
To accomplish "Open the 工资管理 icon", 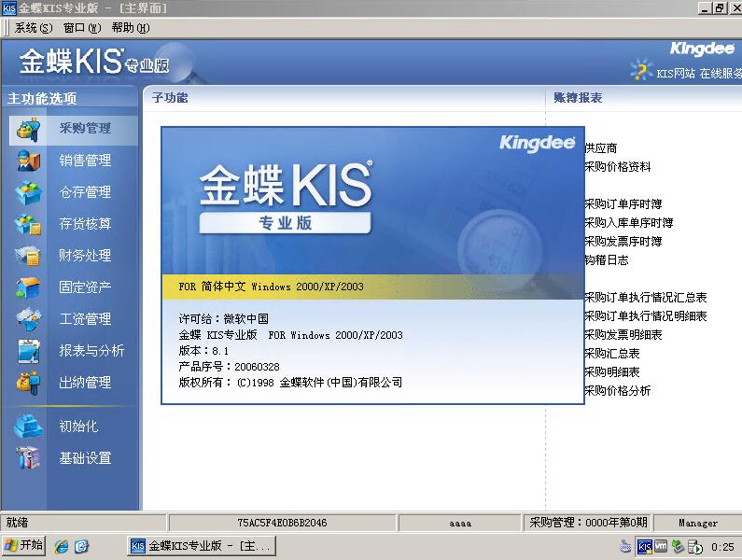I will 28,319.
